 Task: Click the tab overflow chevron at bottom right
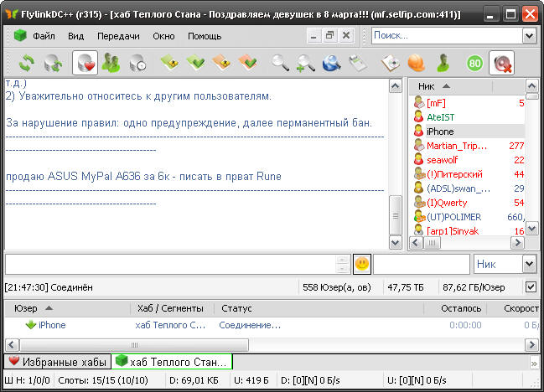[x=533, y=363]
